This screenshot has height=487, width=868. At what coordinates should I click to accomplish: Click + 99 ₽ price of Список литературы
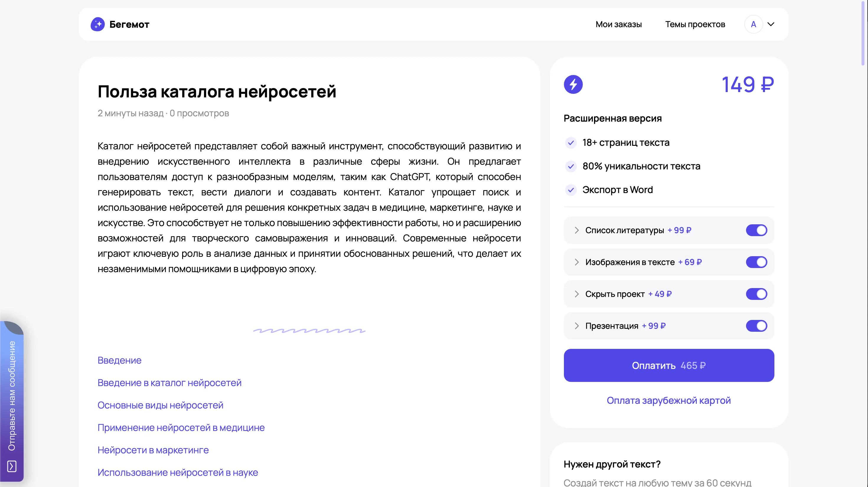click(x=679, y=230)
